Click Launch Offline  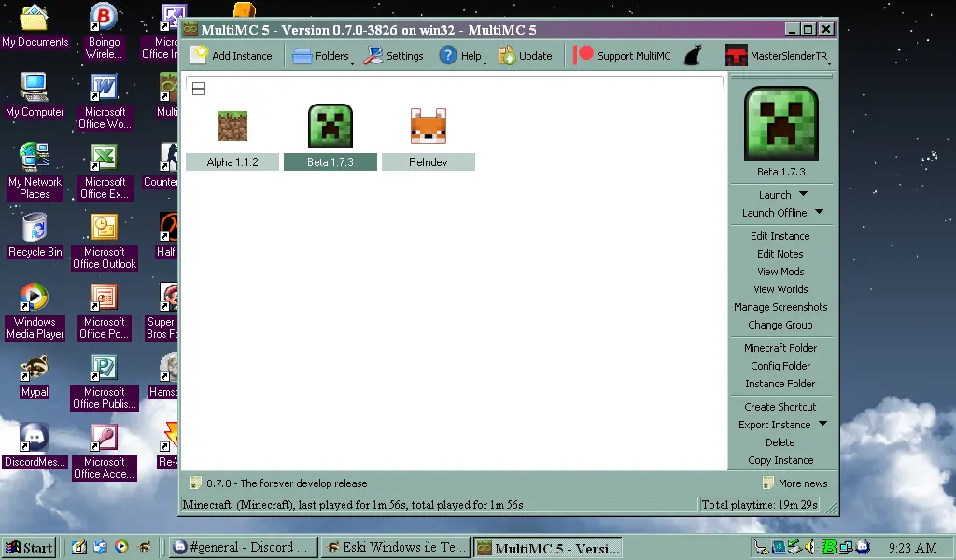click(x=774, y=213)
